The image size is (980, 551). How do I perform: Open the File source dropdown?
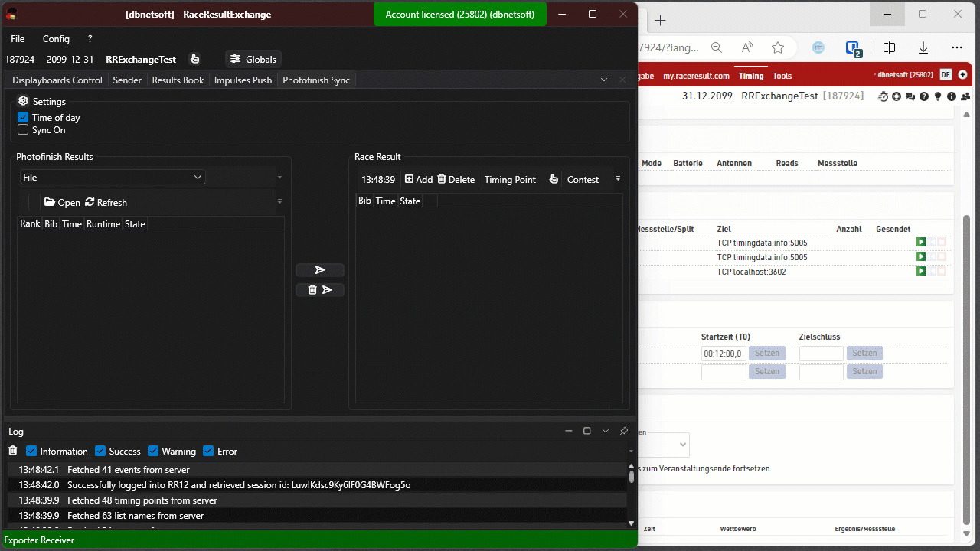pyautogui.click(x=113, y=177)
